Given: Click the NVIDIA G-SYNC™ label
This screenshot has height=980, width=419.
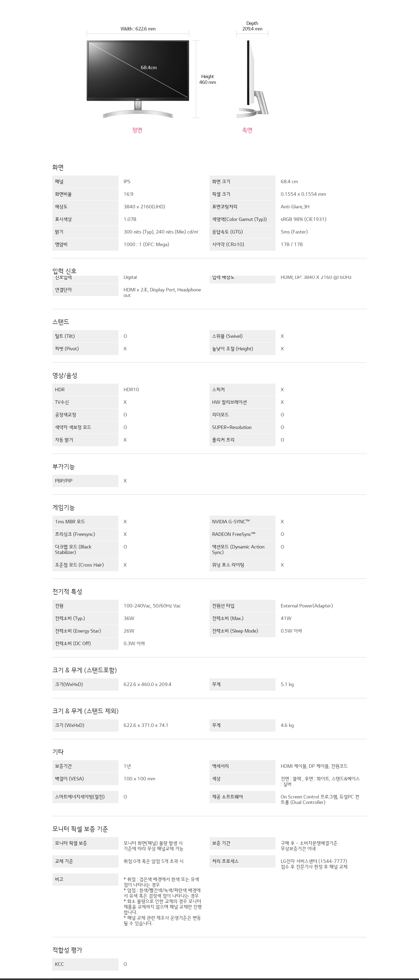Looking at the screenshot, I should (x=231, y=522).
